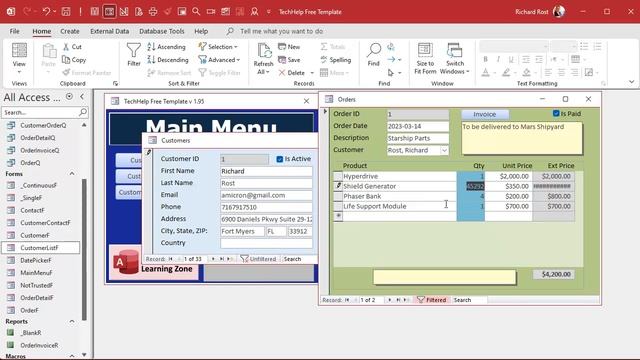Open the File tab
Viewport: 640px width, 360px height.
point(14,31)
